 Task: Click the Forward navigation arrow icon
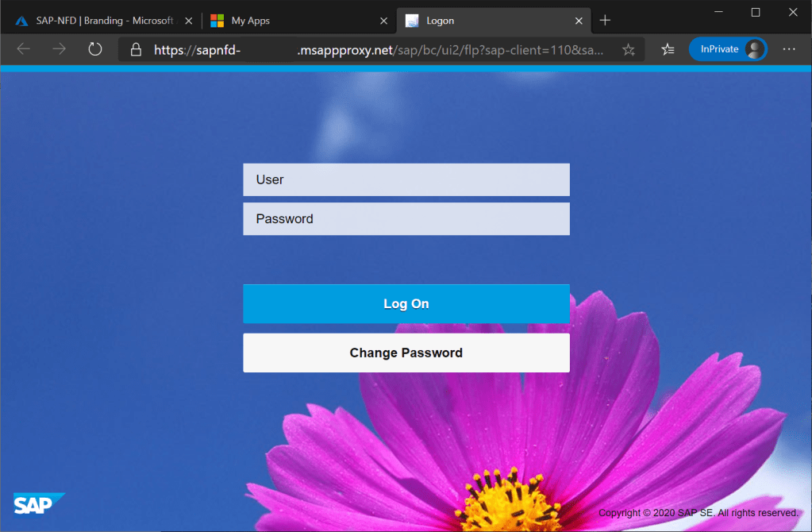click(60, 49)
